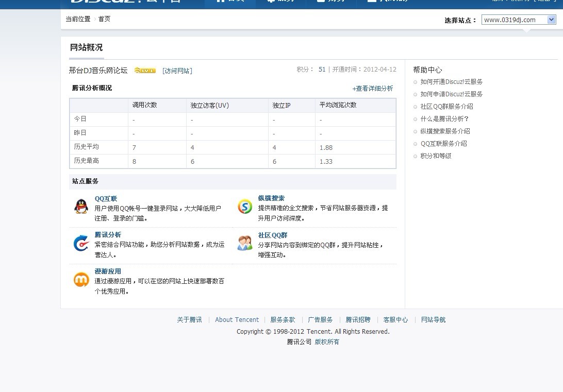This screenshot has height=392, width=563.
Task: Click the 开通时间：2012-04-12 text
Action: click(365, 70)
